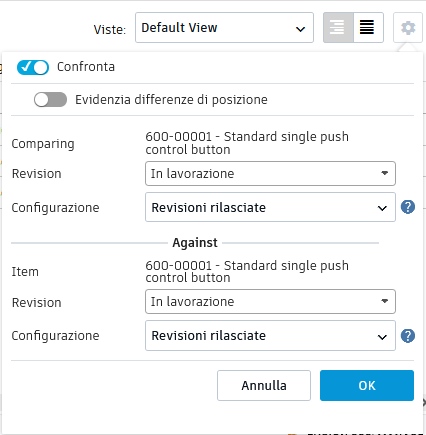Click the Against Item name text
This screenshot has width=426, height=435.
[x=247, y=271]
